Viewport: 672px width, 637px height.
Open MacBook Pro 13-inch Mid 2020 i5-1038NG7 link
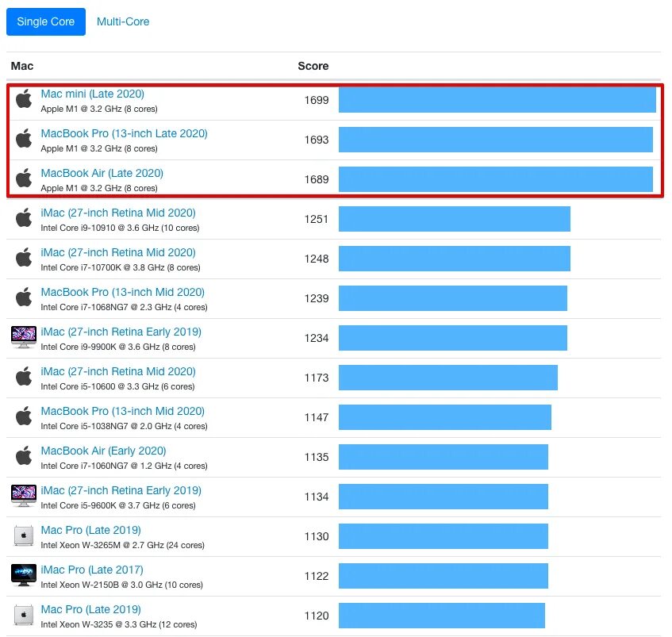pyautogui.click(x=122, y=411)
